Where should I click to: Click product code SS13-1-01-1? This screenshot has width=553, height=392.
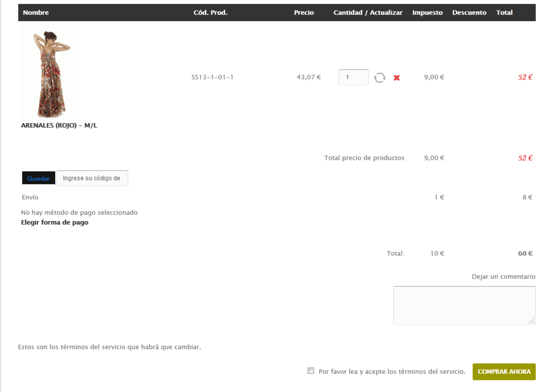(212, 77)
